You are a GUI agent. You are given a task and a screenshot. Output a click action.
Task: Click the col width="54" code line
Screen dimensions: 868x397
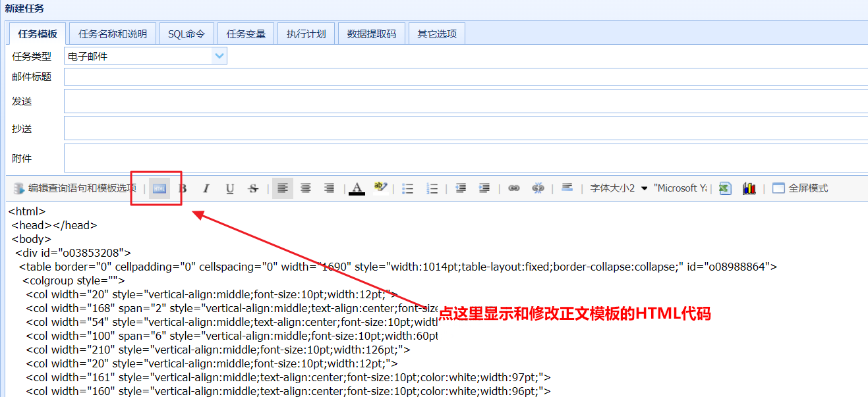[x=232, y=322]
